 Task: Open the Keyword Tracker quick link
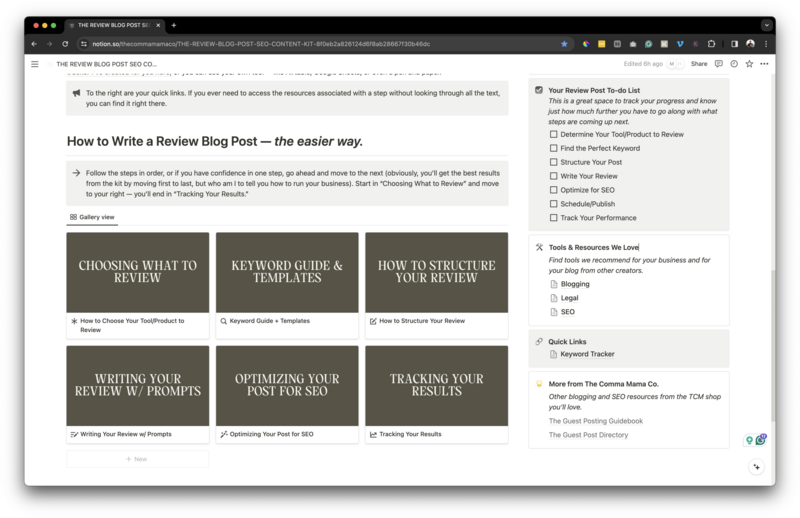587,354
